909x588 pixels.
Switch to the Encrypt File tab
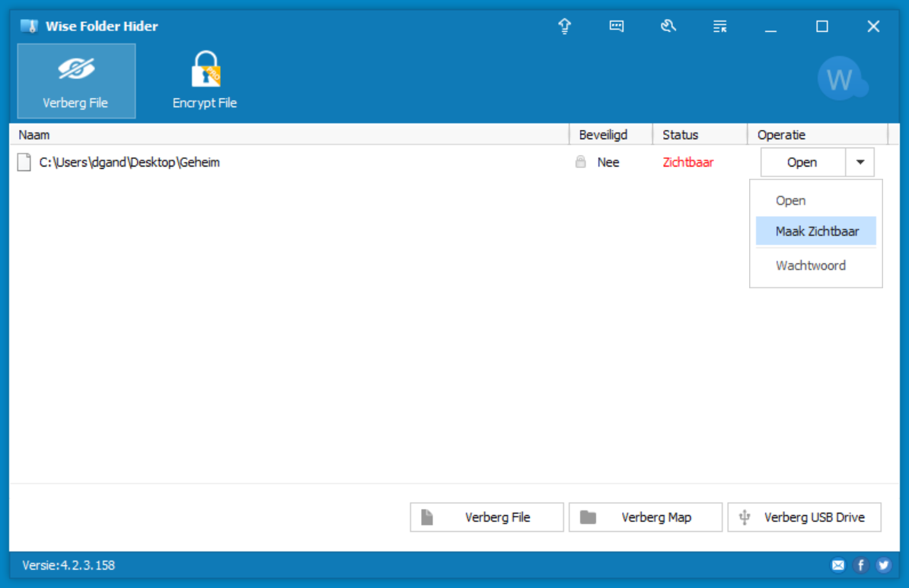[x=205, y=81]
